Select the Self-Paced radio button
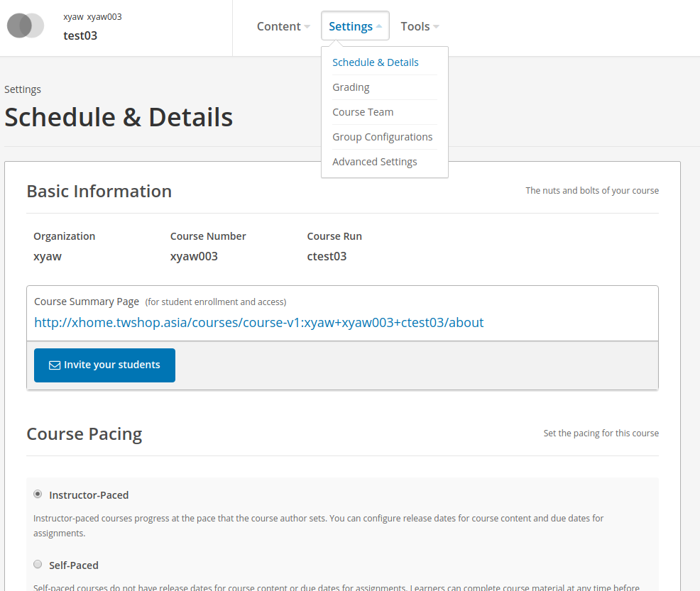 coord(38,564)
